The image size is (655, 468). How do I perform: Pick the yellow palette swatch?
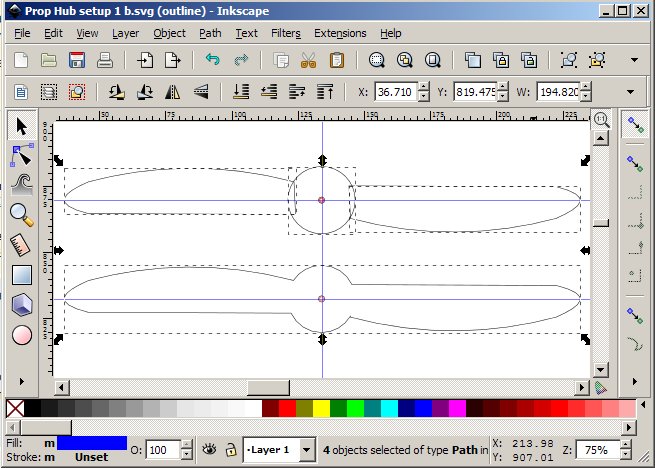click(320, 408)
